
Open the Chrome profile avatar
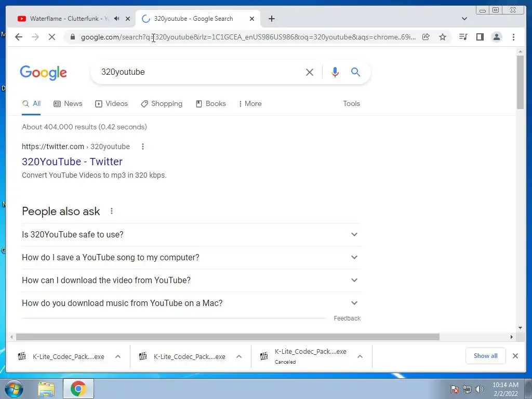[x=496, y=37]
